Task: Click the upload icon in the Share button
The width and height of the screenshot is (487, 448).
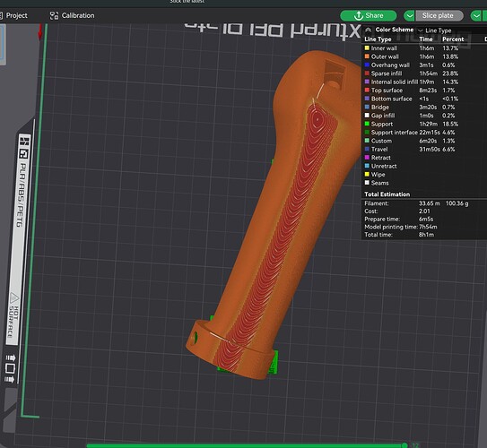Action: [359, 15]
